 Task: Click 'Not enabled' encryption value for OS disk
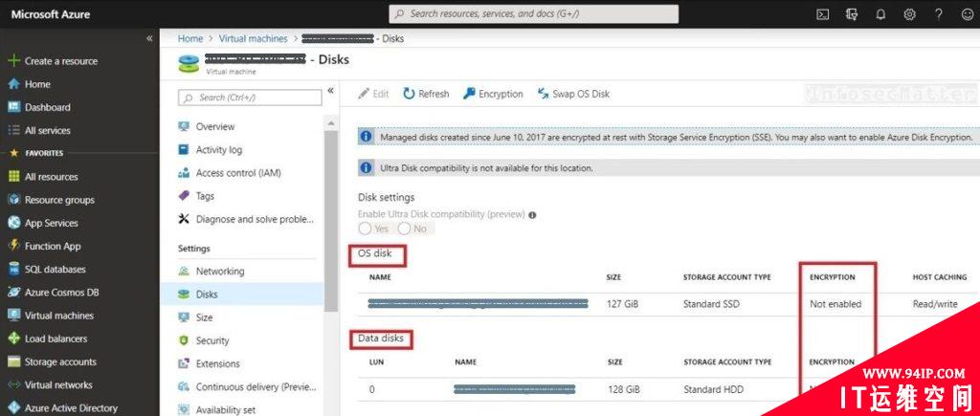(x=835, y=304)
